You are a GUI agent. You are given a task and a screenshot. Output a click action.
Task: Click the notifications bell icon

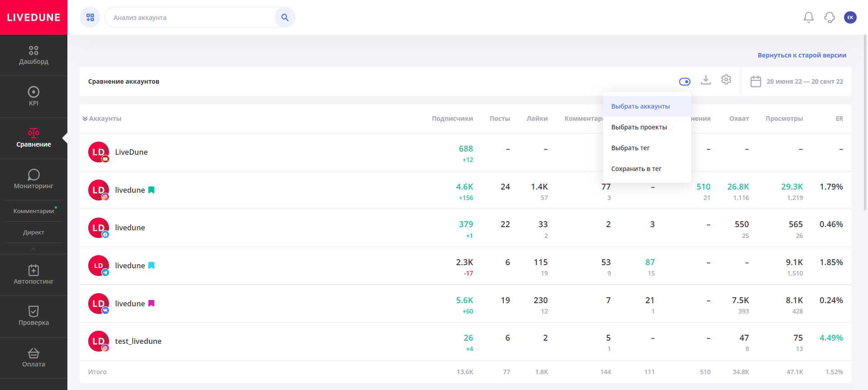pos(808,18)
